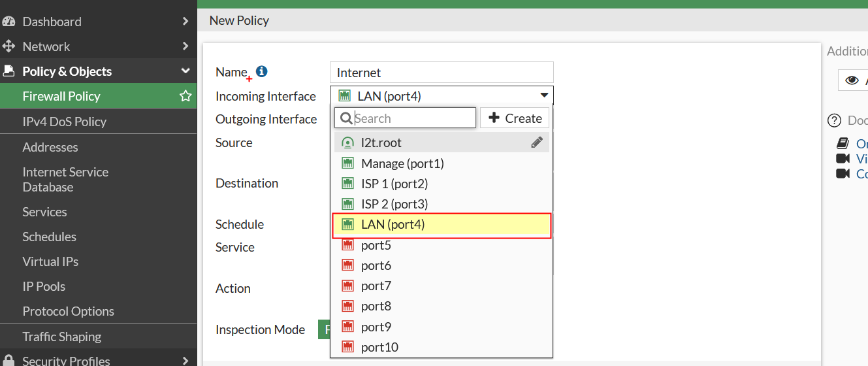
Task: Collapse the Policy & Objects section
Action: [x=185, y=71]
